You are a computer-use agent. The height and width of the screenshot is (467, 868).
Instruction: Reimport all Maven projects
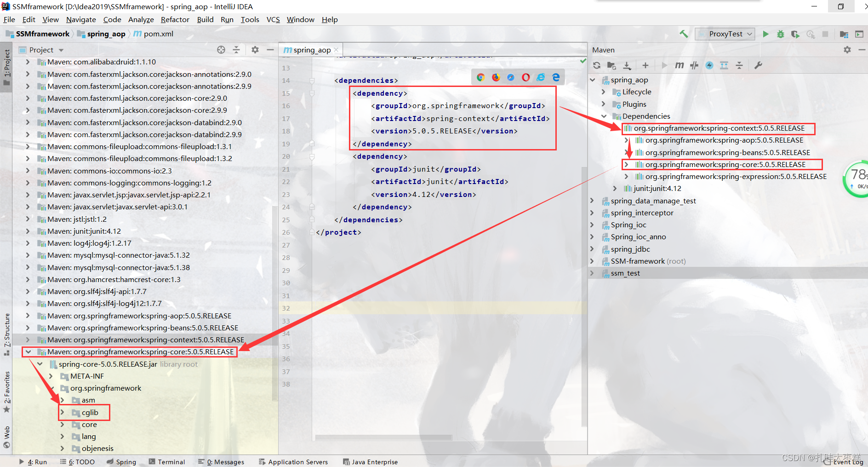tap(597, 65)
